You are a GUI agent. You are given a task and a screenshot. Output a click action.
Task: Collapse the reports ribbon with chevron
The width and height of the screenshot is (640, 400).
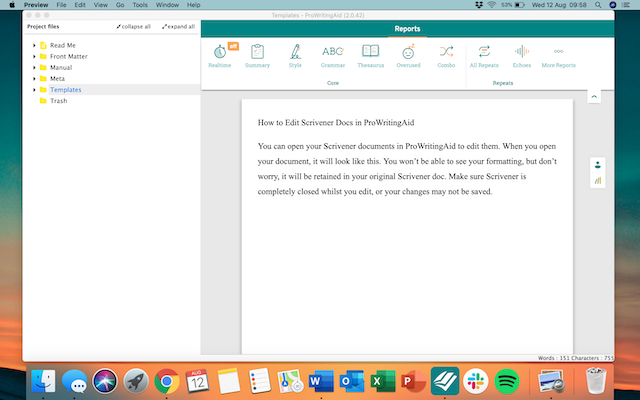pyautogui.click(x=594, y=97)
